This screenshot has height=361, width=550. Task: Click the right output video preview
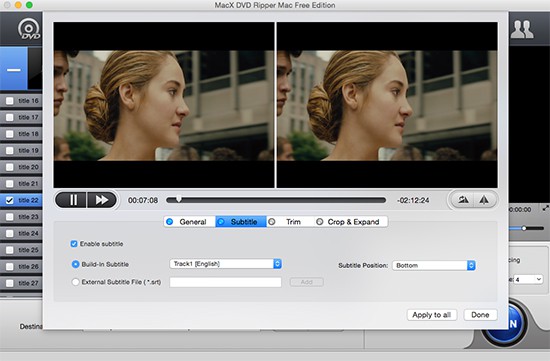point(387,105)
